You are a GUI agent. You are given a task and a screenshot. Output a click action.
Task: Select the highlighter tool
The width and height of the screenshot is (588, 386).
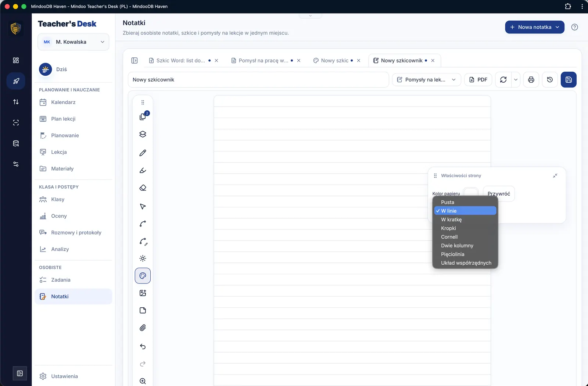143,171
